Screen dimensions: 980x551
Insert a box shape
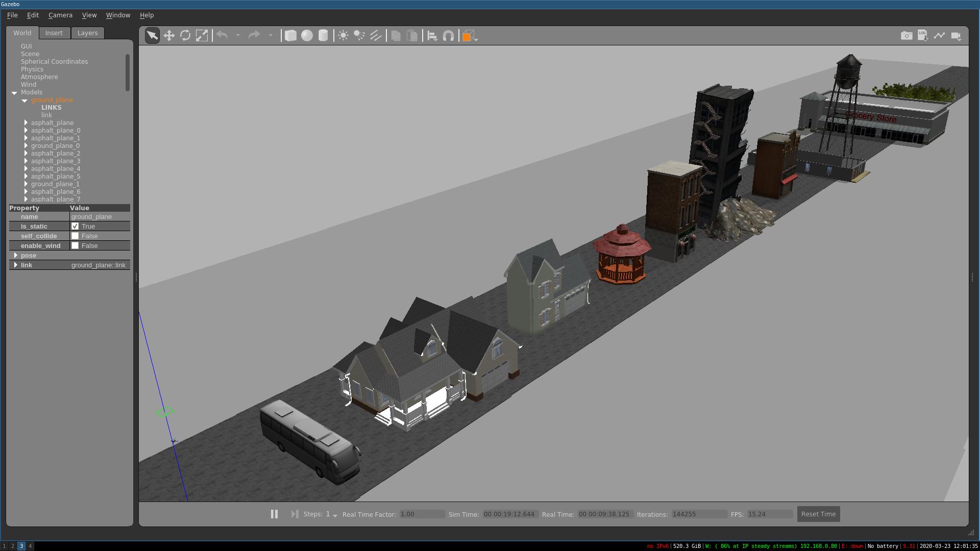point(290,36)
